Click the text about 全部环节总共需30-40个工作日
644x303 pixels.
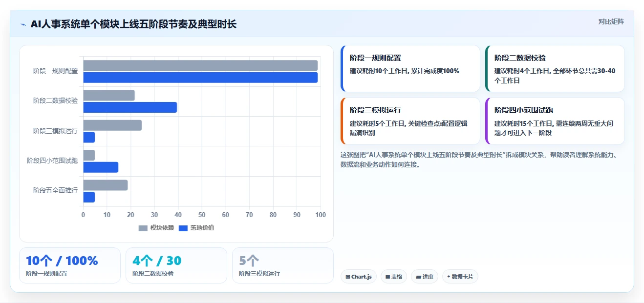coord(555,76)
